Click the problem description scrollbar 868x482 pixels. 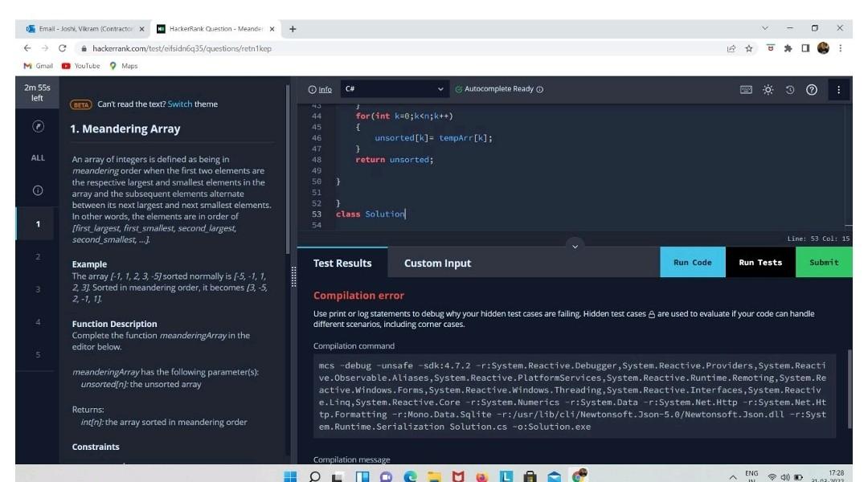[288, 169]
